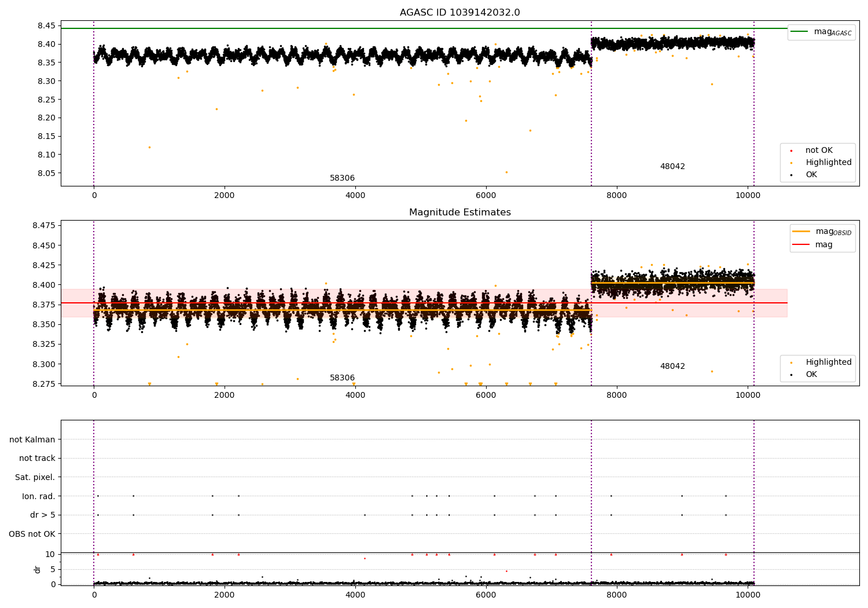Click the 8000 tick under the bottom plot
The height and width of the screenshot is (608, 868).
click(x=617, y=595)
